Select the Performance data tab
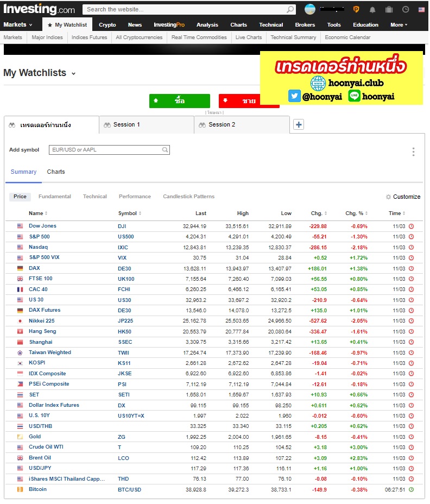430x504 pixels. coord(135,197)
